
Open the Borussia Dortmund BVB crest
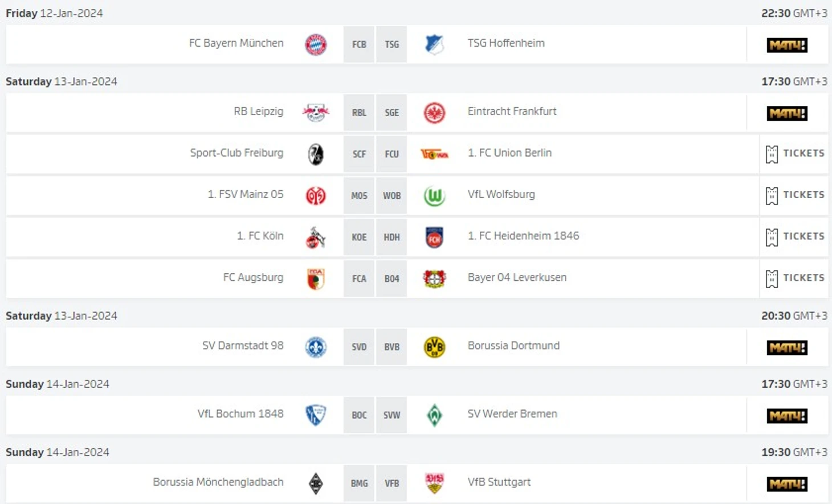coord(434,347)
